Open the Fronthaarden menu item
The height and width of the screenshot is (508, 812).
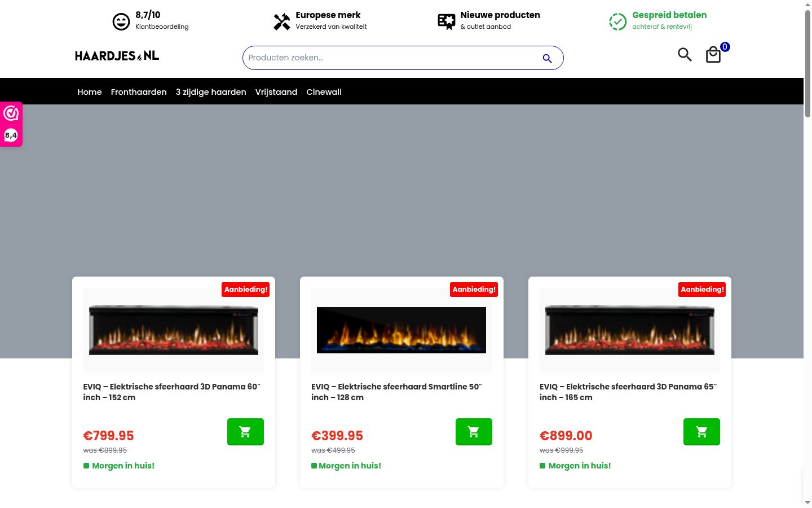coord(139,92)
